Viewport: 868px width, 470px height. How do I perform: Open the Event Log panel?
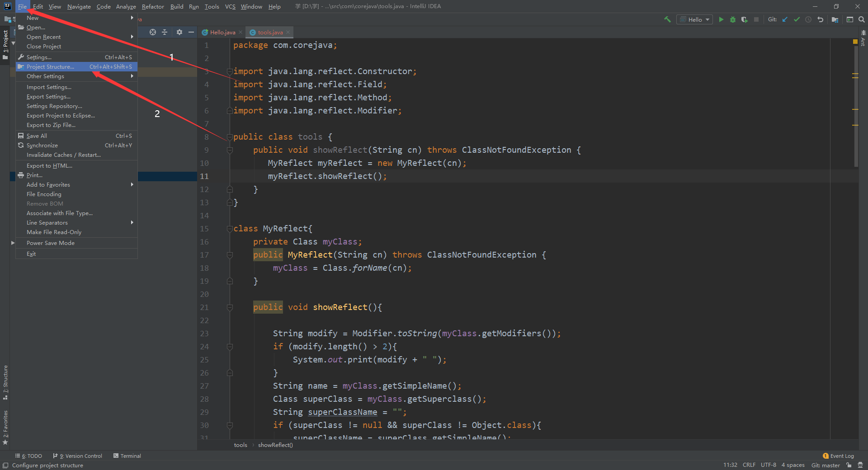pos(841,456)
